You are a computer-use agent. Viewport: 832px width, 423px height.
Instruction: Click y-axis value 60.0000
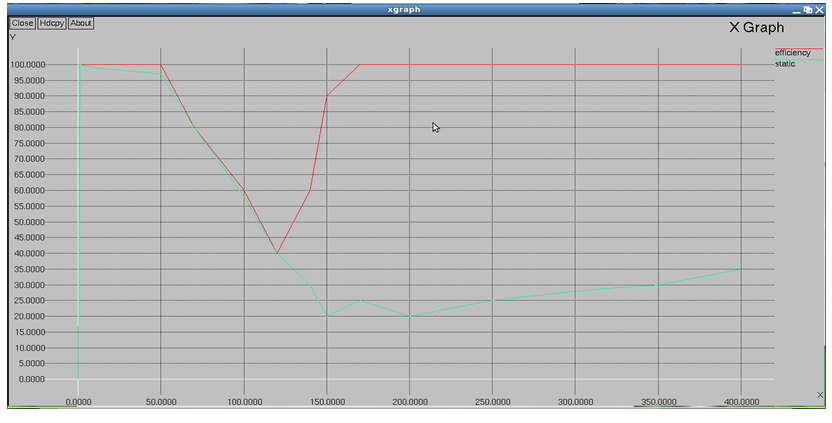28,191
